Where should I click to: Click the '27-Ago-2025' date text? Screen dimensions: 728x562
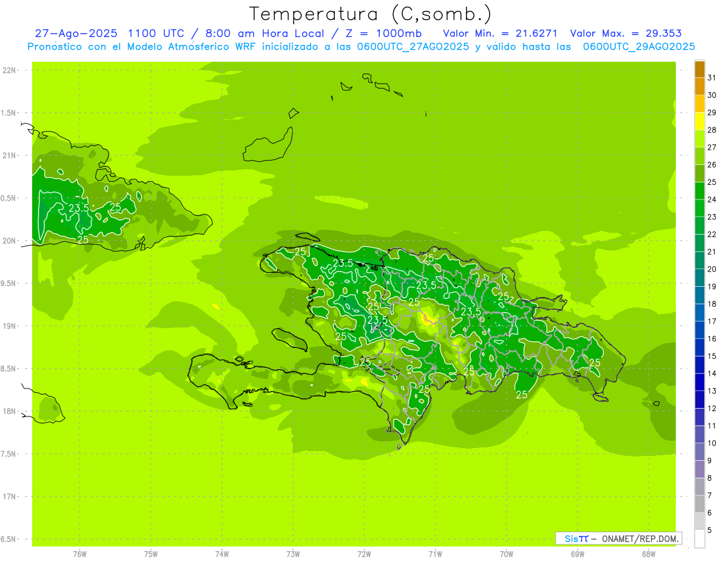click(x=75, y=33)
